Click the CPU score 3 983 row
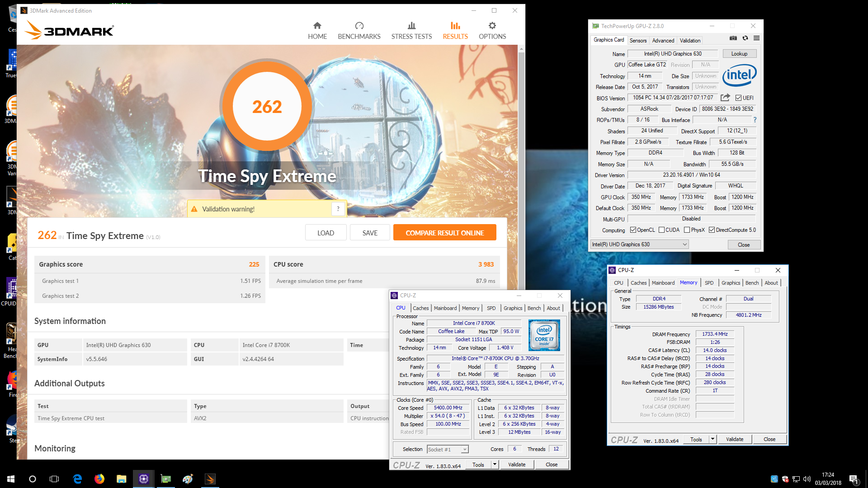 384,264
